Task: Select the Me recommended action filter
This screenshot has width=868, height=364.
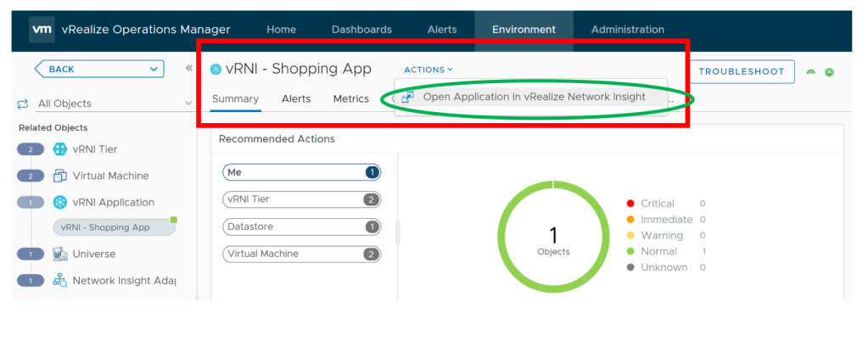Action: pyautogui.click(x=301, y=172)
